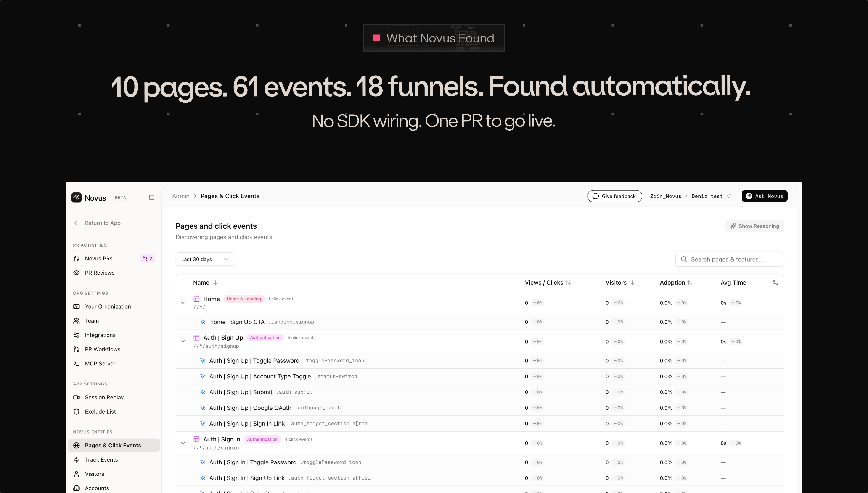Screen dimensions: 868x493
Task: Click cursor icon beside Auth | Sign Up | Submit
Action: click(203, 392)
